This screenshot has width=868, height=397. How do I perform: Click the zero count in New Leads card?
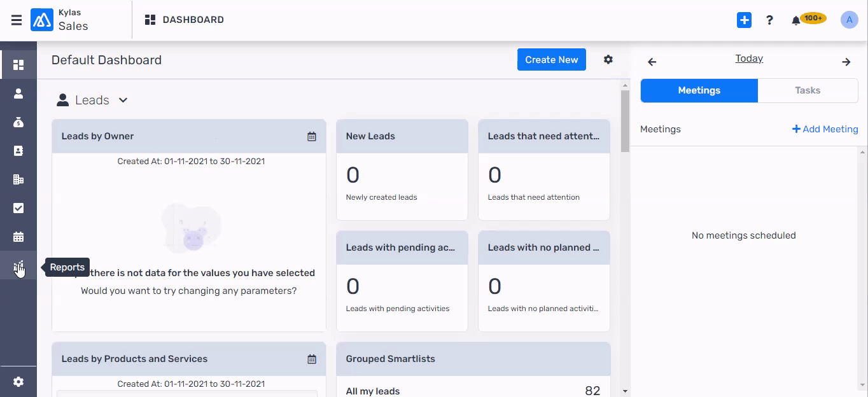353,175
